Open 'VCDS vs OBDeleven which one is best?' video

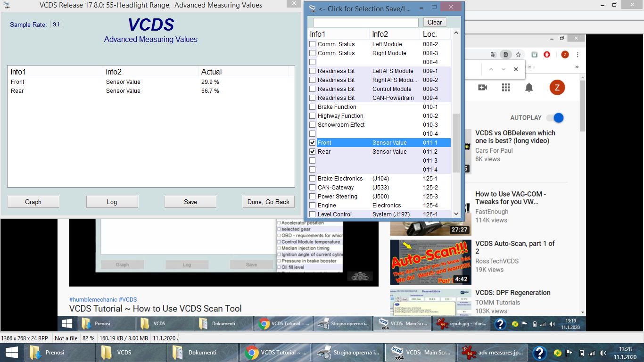[515, 137]
